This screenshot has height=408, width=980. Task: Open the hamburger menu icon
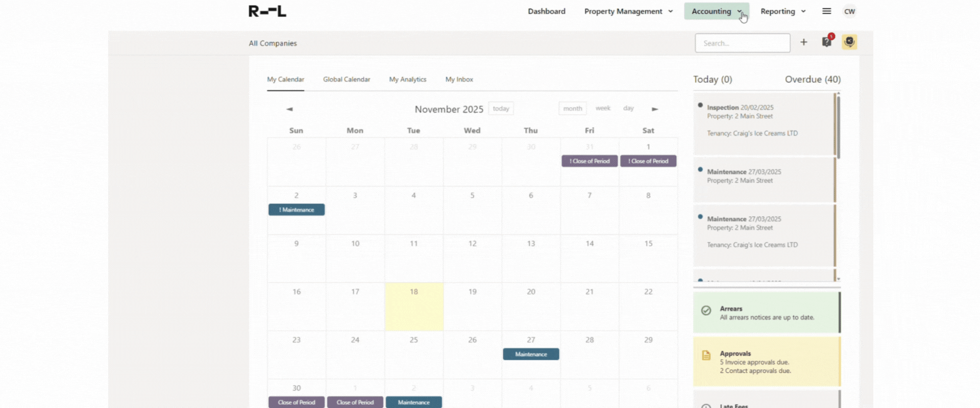(x=826, y=11)
